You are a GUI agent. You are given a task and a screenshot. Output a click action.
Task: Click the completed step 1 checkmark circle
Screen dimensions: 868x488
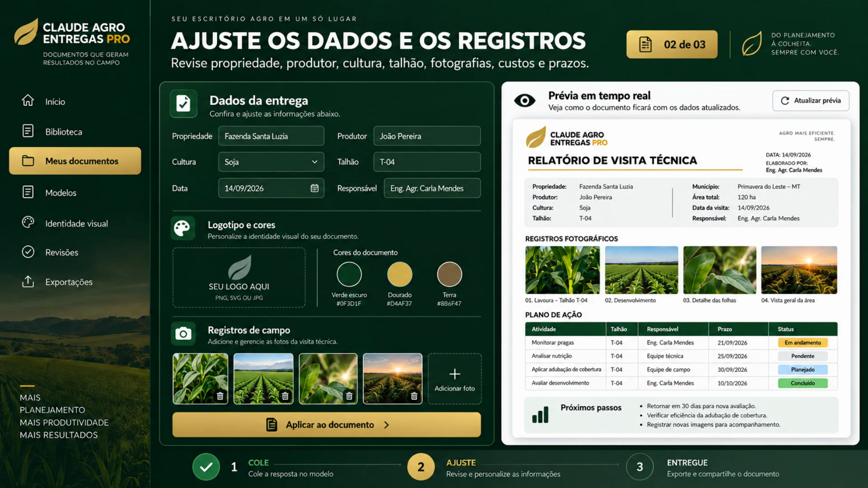pyautogui.click(x=206, y=467)
